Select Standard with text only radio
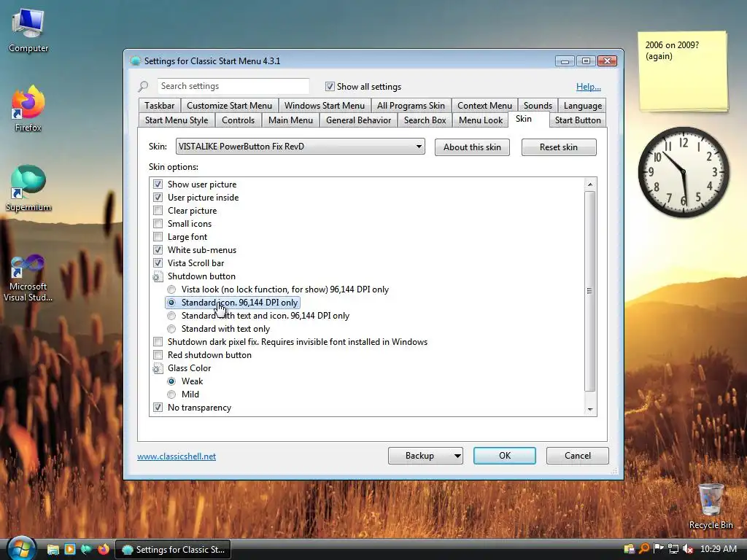Viewport: 747px width, 560px height. (171, 329)
